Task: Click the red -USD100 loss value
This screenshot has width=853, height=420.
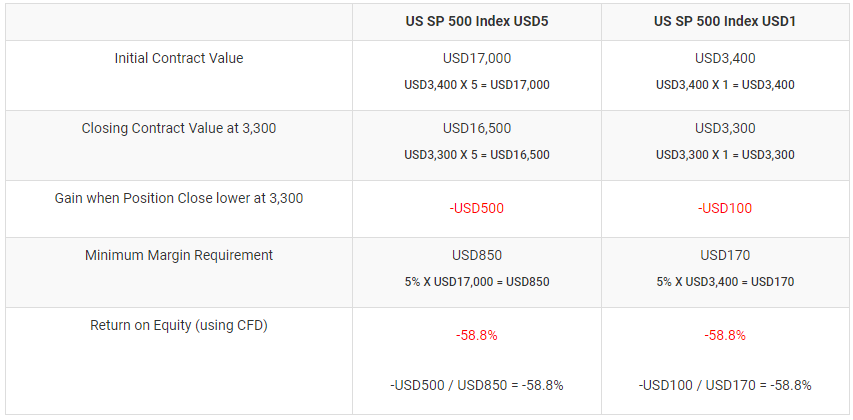Action: tap(725, 208)
